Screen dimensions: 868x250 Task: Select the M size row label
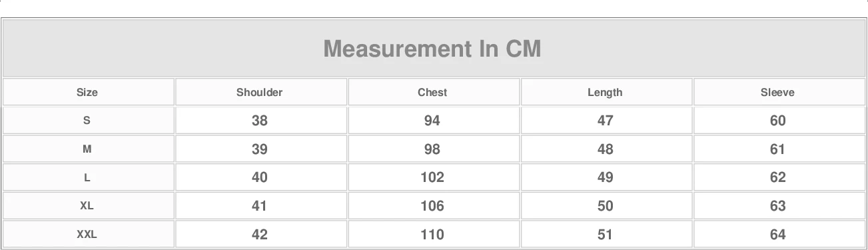87,149
